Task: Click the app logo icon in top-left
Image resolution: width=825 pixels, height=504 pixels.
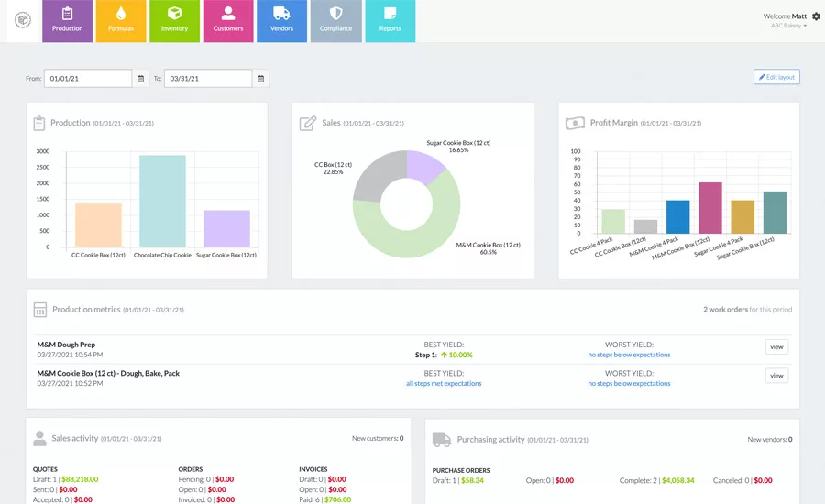Action: [x=23, y=20]
